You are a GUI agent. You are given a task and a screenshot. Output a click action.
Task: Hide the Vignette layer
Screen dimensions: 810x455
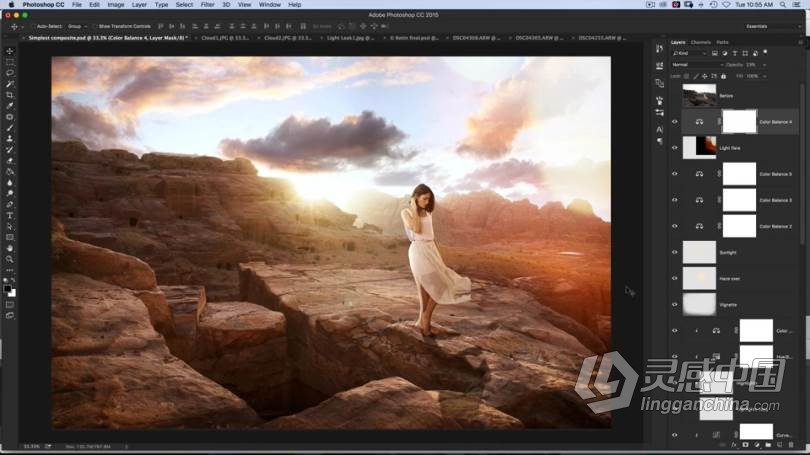tap(675, 304)
